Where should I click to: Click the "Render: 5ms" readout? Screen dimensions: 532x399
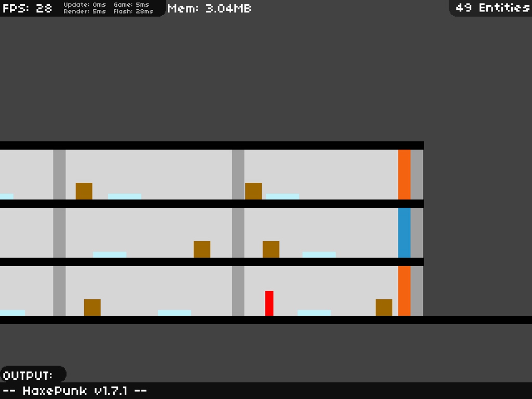click(x=85, y=11)
